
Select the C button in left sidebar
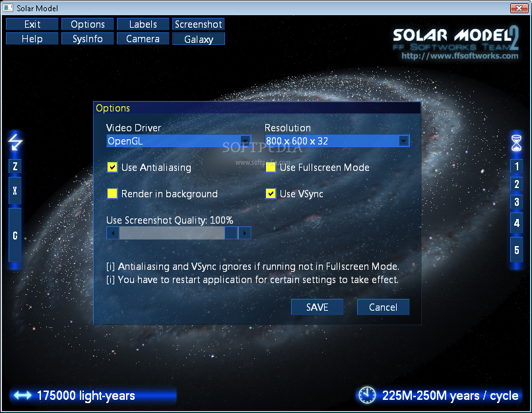[15, 236]
